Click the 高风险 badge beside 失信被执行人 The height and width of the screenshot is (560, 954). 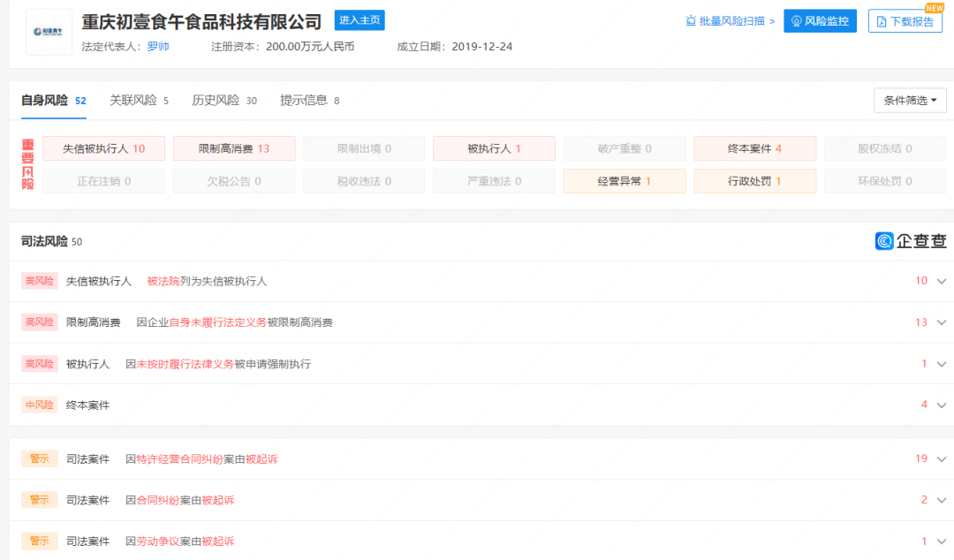tap(39, 280)
